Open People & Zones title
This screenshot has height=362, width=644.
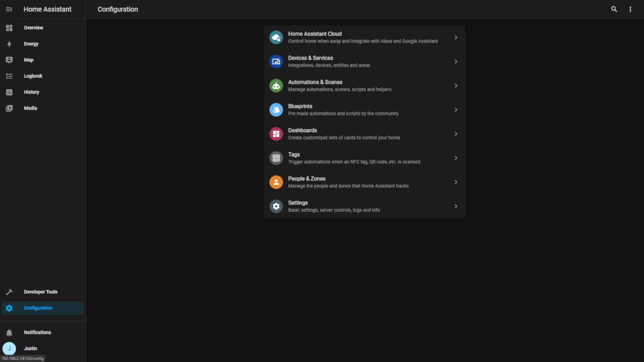click(x=307, y=178)
